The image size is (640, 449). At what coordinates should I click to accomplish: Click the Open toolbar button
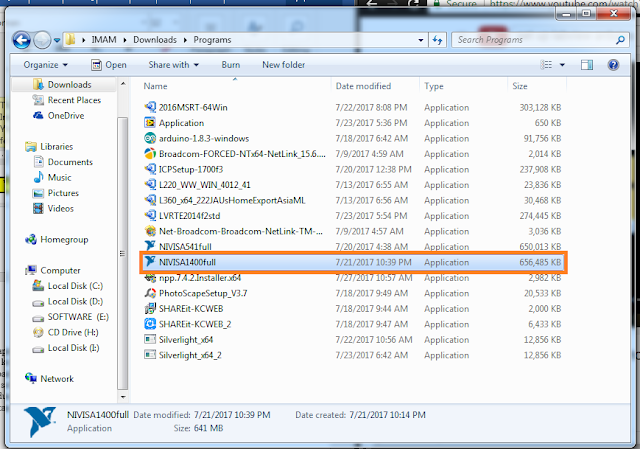pyautogui.click(x=109, y=65)
